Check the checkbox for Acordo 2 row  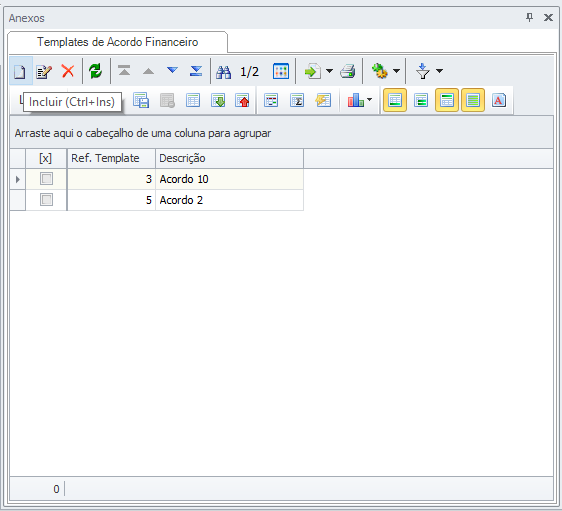pyautogui.click(x=46, y=200)
